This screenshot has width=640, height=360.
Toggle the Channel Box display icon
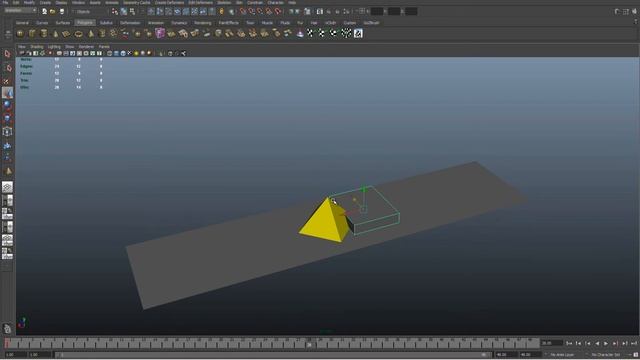coord(634,11)
